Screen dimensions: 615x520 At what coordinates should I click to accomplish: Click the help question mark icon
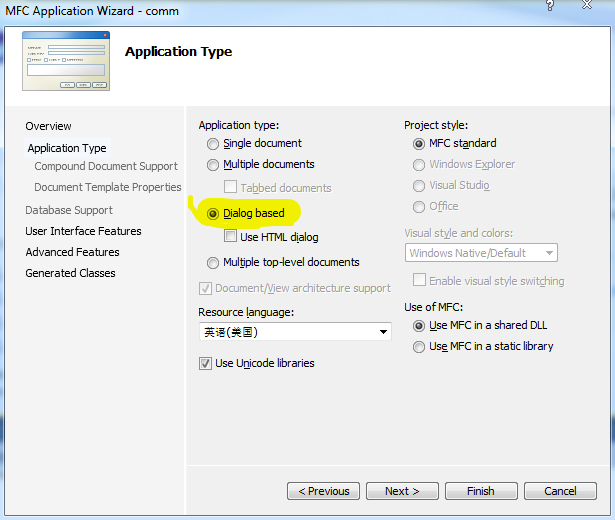pyautogui.click(x=550, y=5)
